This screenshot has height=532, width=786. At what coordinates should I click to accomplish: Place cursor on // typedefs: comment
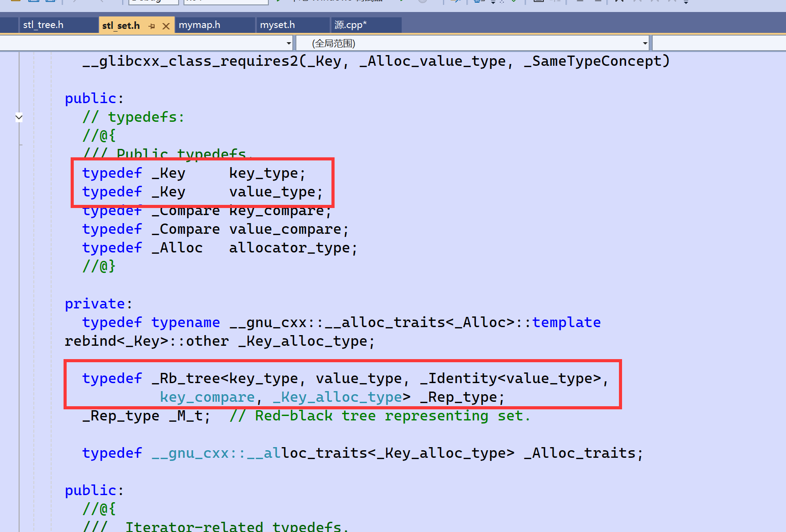pos(133,117)
